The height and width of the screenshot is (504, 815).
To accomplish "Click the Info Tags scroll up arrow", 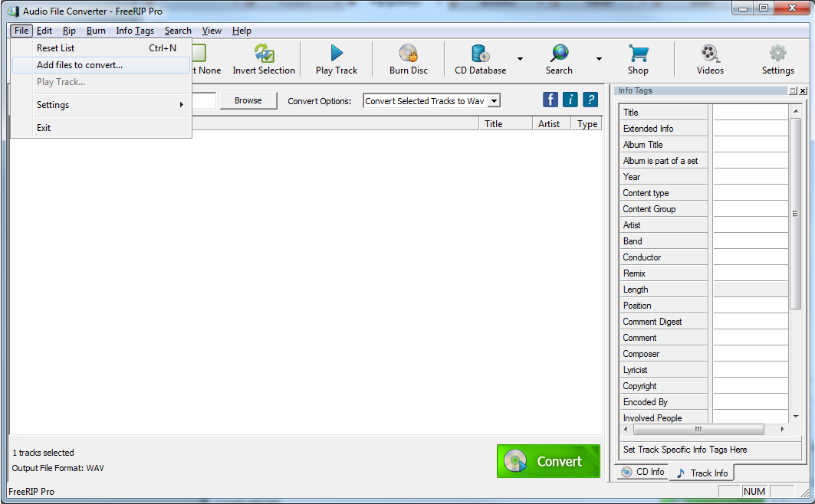I will [x=795, y=111].
